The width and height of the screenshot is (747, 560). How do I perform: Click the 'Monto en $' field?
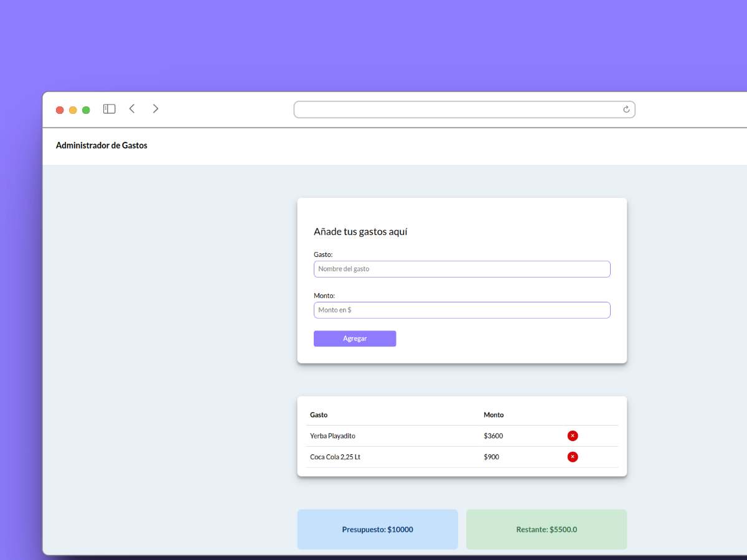pos(462,310)
